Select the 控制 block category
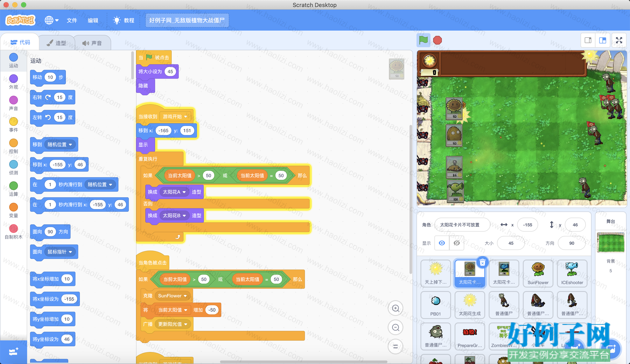This screenshot has height=364, width=630. pyautogui.click(x=14, y=146)
